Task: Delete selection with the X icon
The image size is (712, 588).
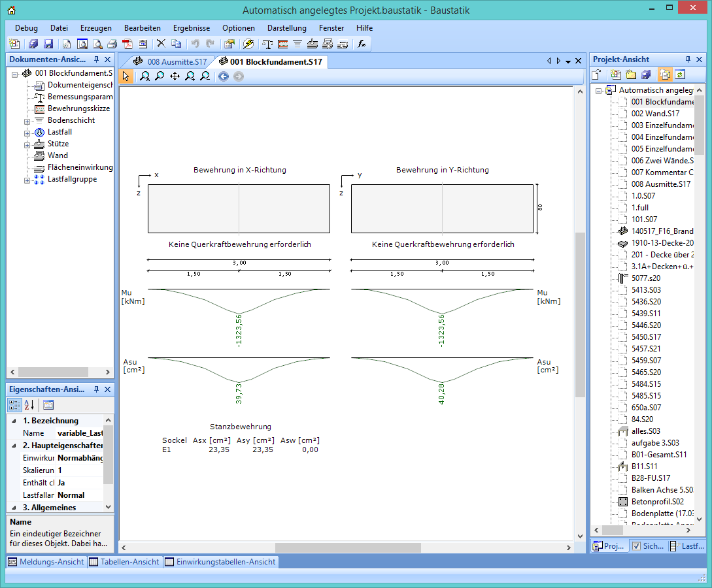Action: 161,44
